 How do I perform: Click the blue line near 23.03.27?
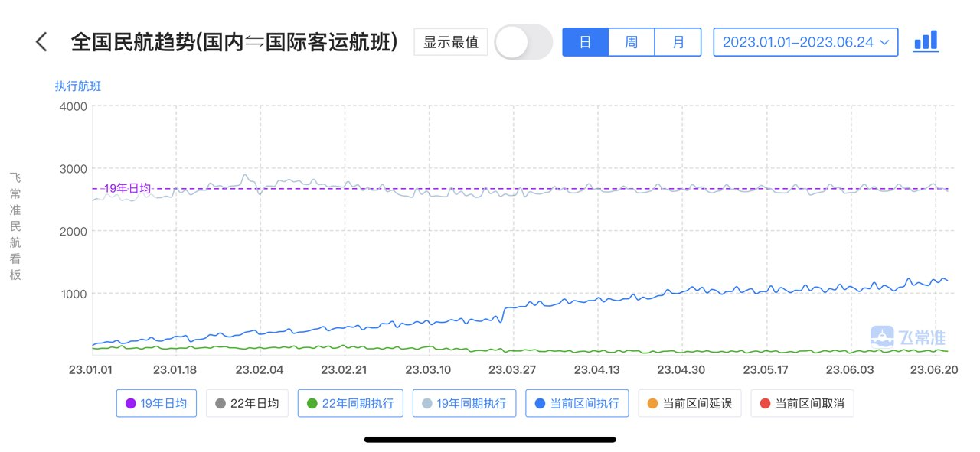coord(513,308)
